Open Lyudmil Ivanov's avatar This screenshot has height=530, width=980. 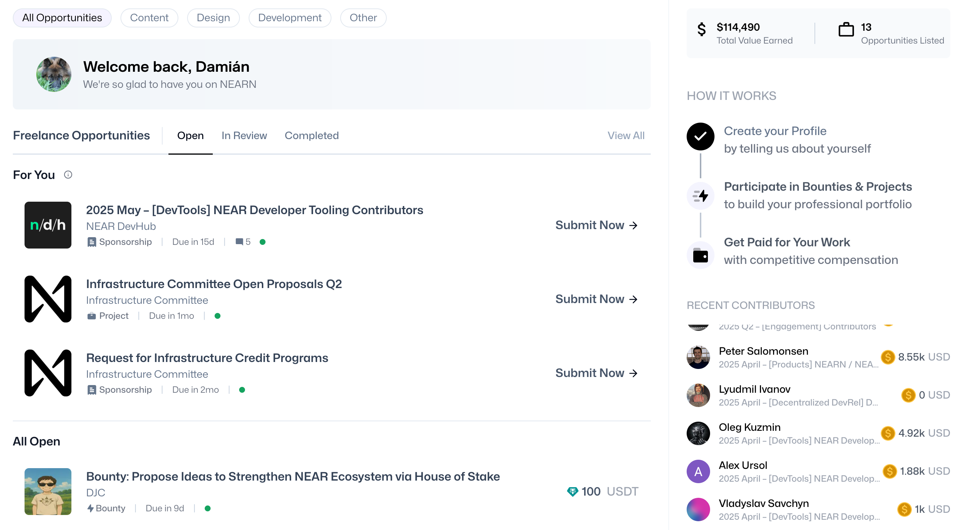(698, 395)
